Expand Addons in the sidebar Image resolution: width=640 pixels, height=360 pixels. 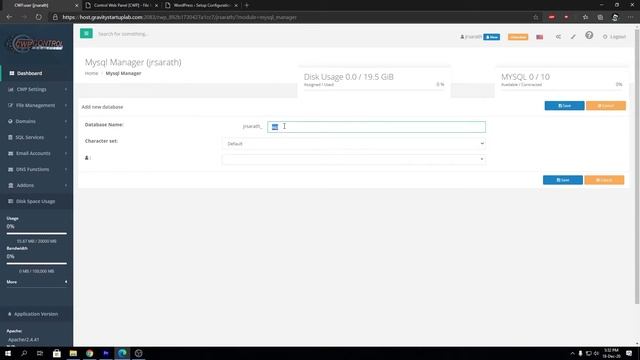click(x=37, y=185)
